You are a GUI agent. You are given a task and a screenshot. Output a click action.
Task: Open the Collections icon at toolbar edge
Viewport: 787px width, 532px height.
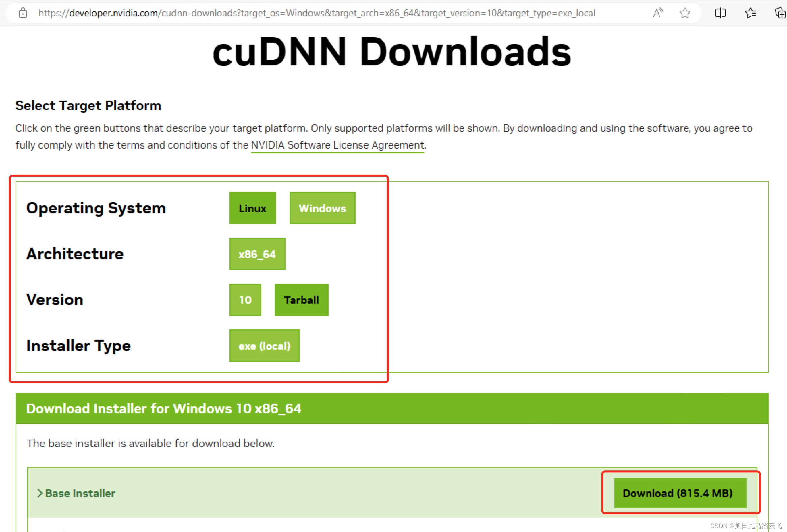(780, 13)
